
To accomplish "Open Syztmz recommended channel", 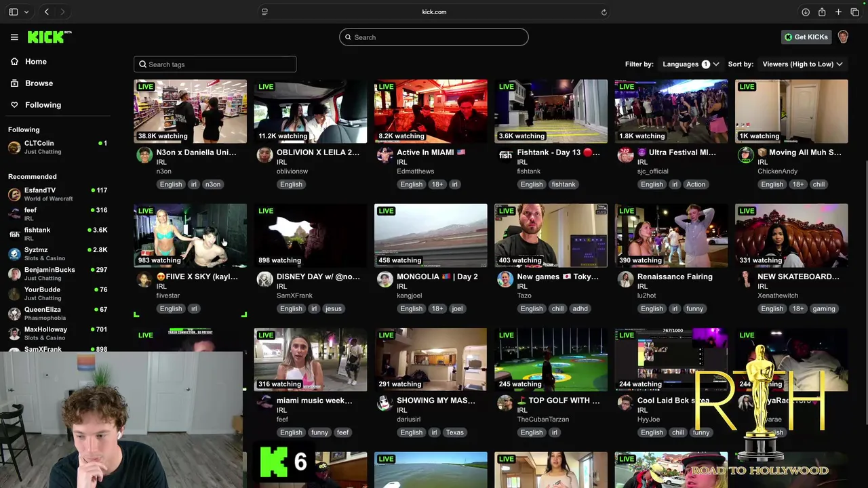I will pyautogui.click(x=58, y=253).
